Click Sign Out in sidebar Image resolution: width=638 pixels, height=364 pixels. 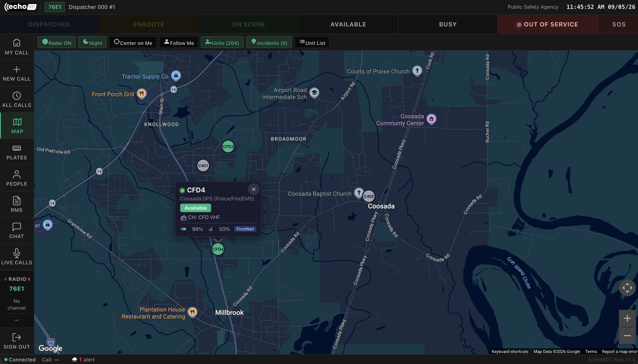click(16, 341)
